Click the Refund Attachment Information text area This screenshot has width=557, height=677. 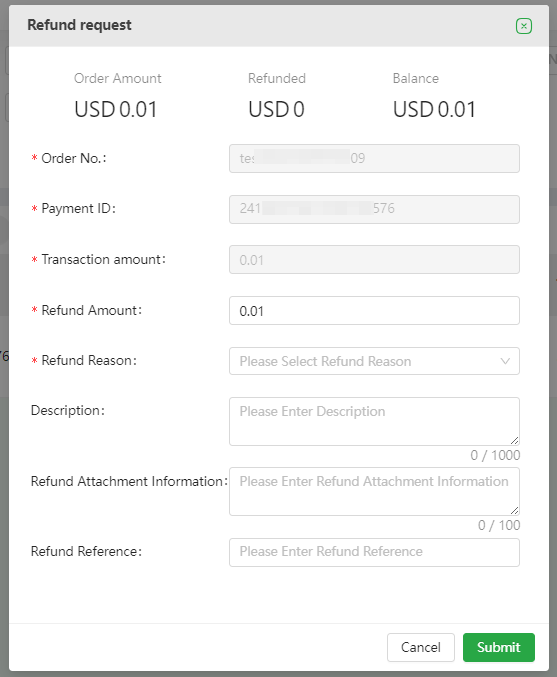point(374,491)
